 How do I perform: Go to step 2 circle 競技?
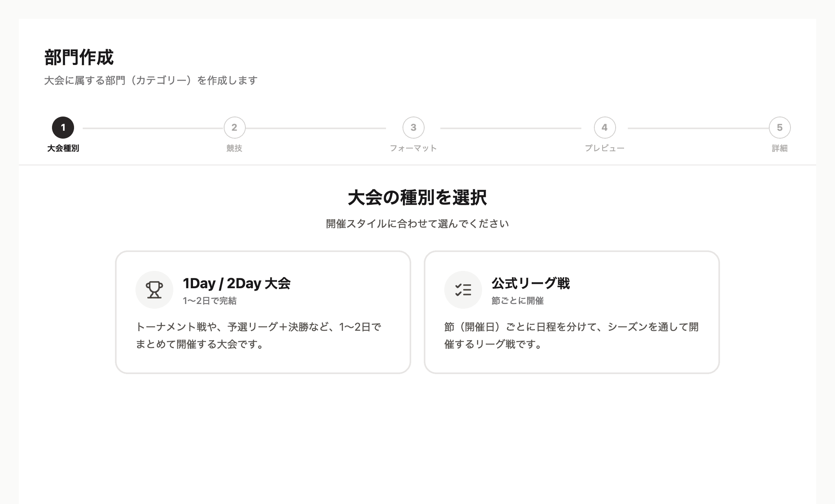[234, 128]
